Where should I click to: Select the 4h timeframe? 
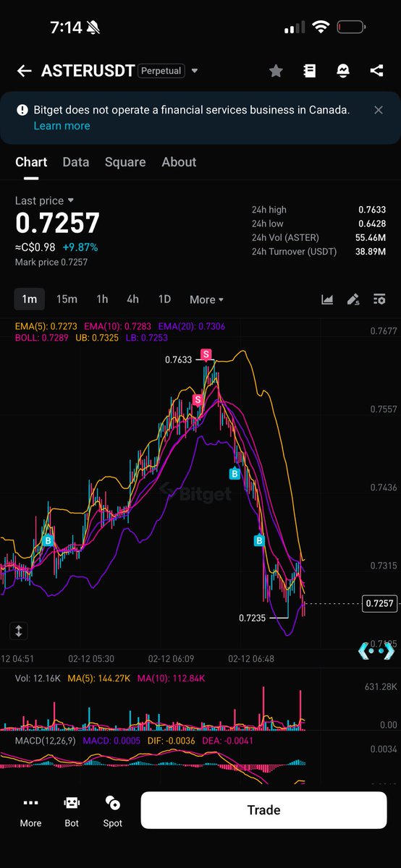point(132,299)
